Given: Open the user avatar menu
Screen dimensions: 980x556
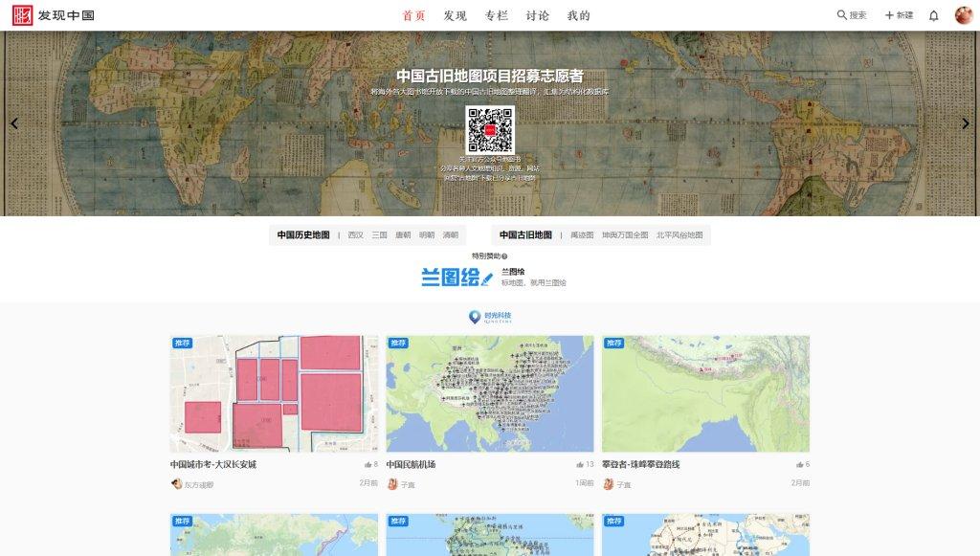Looking at the screenshot, I should click(x=964, y=15).
